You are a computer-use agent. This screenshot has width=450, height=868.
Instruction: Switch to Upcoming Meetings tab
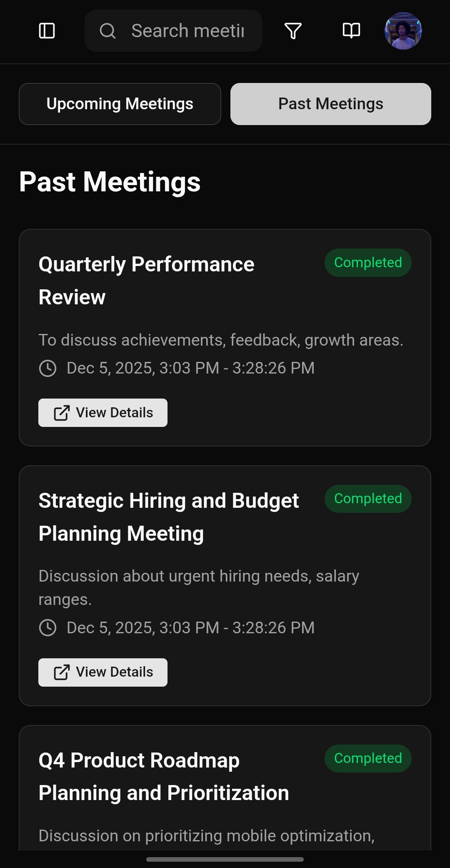(120, 104)
